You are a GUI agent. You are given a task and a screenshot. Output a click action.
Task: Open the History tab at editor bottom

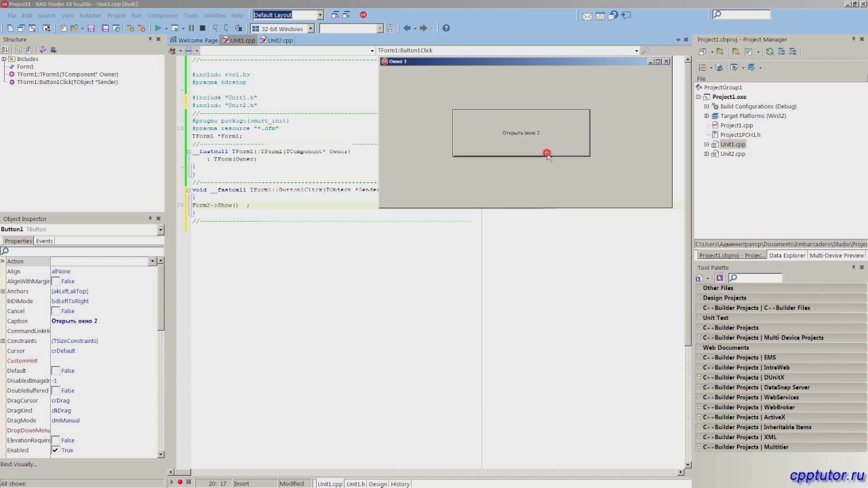400,484
